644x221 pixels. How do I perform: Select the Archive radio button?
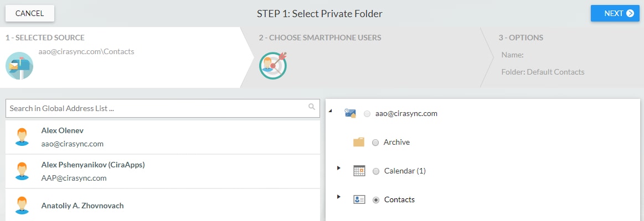click(x=375, y=143)
